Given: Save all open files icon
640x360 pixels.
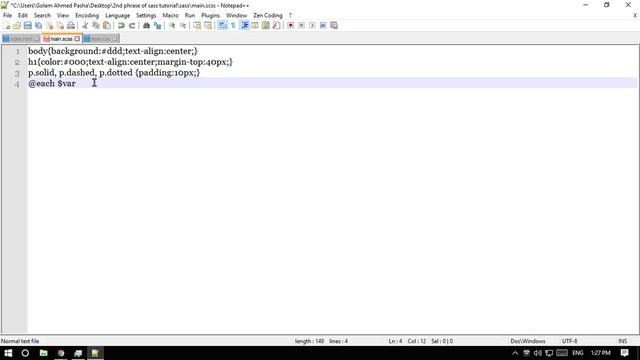Looking at the screenshot, I should [x=38, y=25].
